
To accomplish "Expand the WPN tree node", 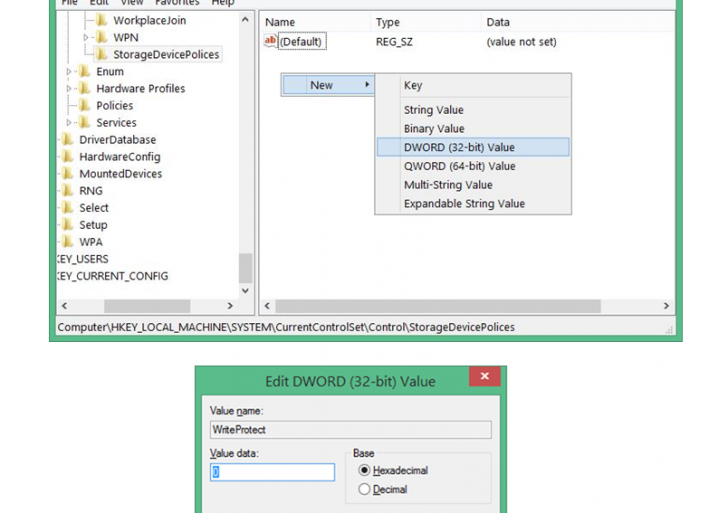I will point(86,37).
